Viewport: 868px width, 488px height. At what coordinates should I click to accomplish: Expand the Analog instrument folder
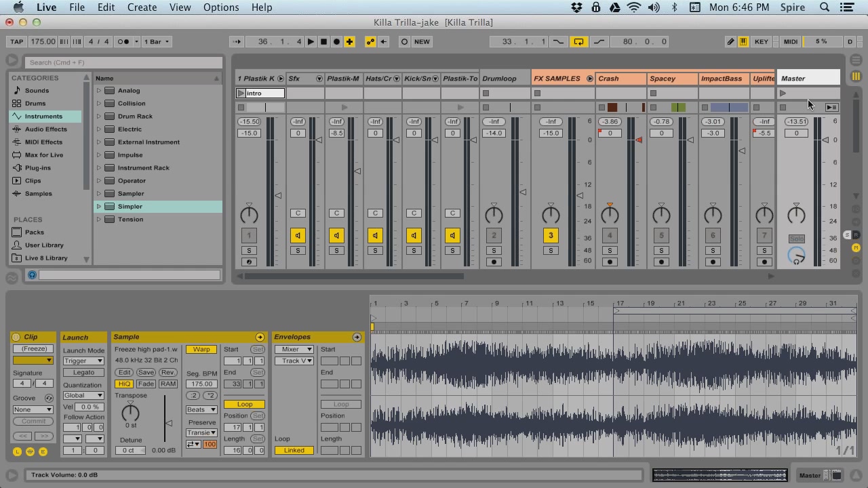point(99,90)
